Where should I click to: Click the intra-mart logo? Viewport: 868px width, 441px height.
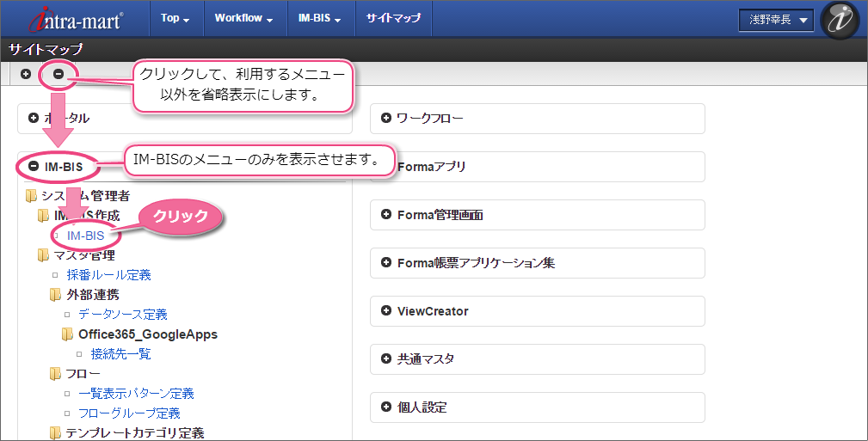[76, 20]
